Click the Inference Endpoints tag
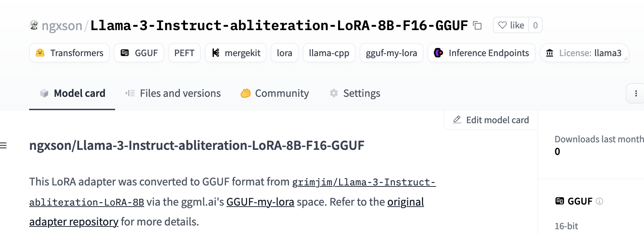Image resolution: width=644 pixels, height=234 pixels. point(481,53)
